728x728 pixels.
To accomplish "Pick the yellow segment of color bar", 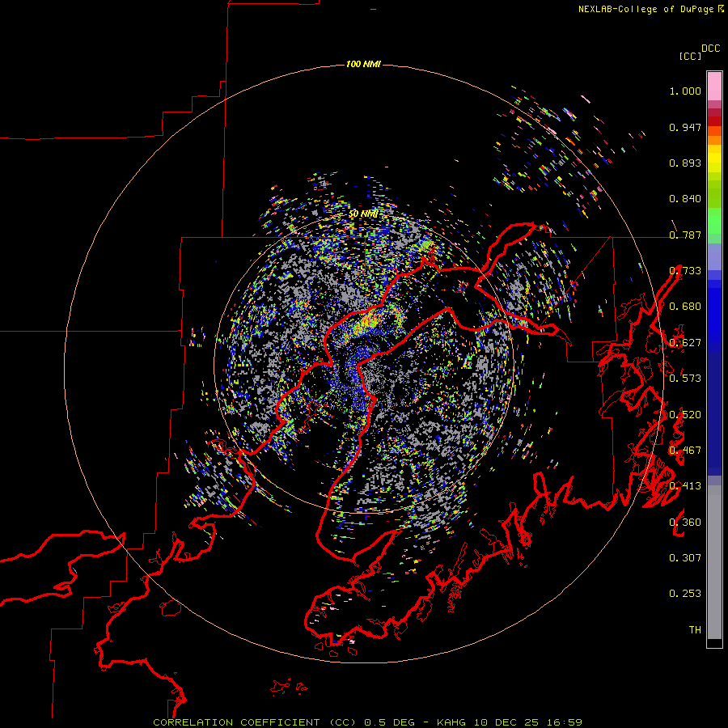I will 714,159.
